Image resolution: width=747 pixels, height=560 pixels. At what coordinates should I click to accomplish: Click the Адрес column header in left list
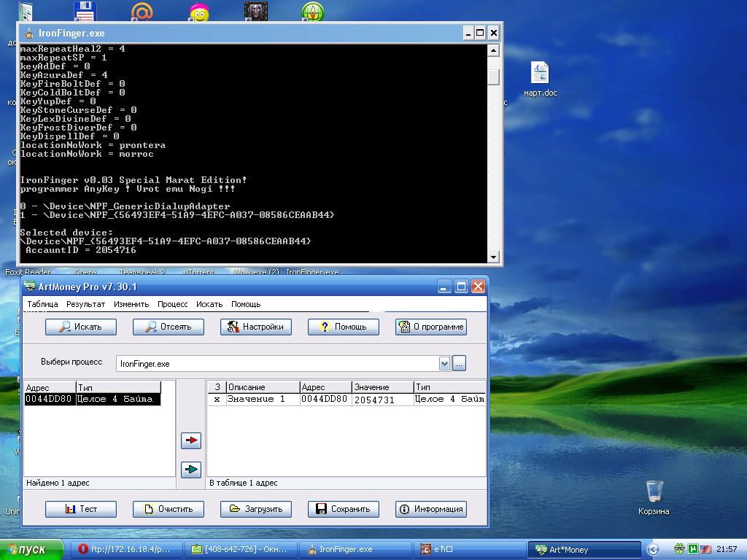50,388
